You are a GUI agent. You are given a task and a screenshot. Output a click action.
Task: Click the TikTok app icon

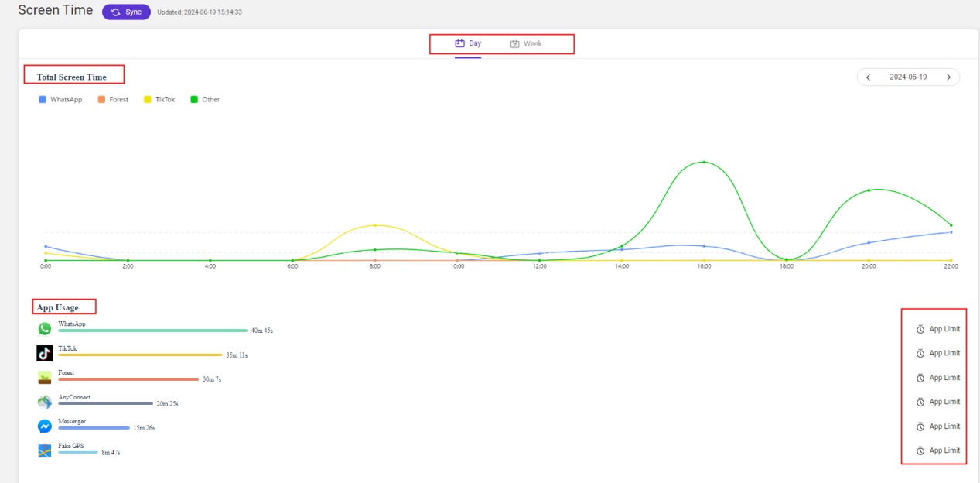44,353
